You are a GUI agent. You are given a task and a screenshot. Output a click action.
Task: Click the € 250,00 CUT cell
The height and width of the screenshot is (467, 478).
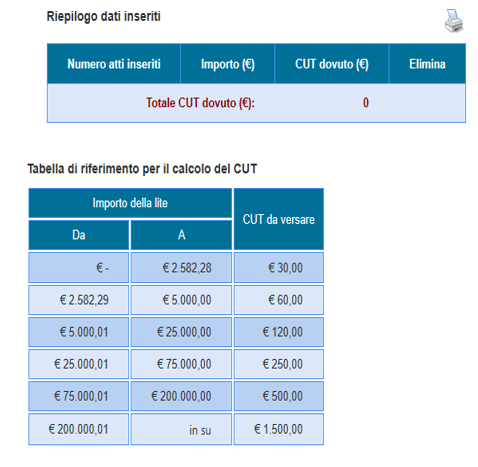coord(279,364)
